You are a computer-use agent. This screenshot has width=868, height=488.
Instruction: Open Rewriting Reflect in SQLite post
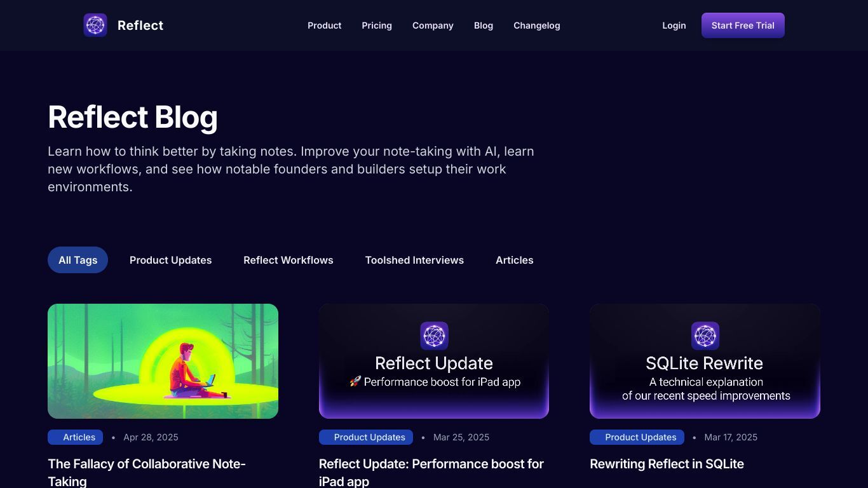pyautogui.click(x=667, y=464)
